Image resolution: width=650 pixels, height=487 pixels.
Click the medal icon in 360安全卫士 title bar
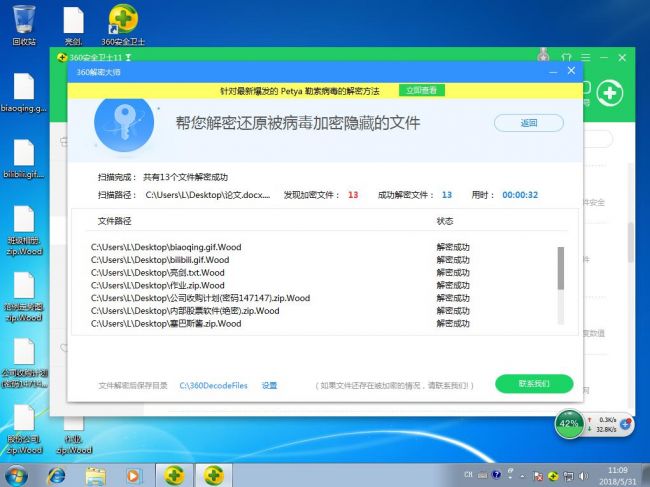543,55
